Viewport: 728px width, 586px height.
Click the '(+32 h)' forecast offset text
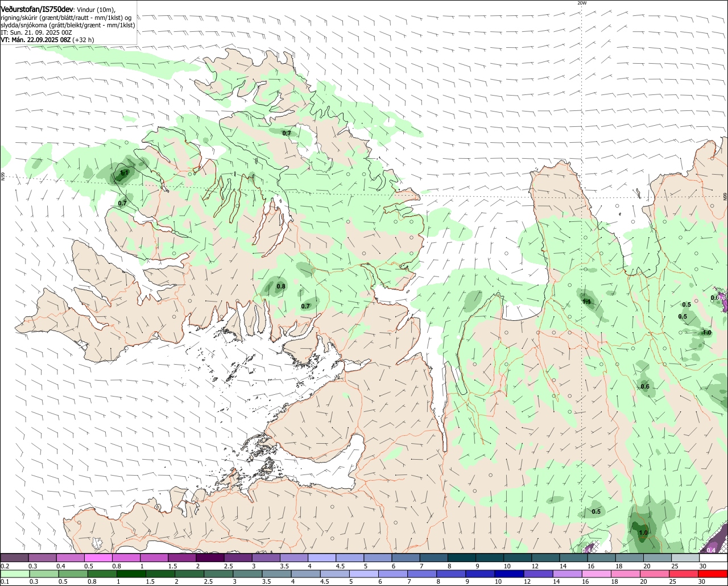pos(84,40)
